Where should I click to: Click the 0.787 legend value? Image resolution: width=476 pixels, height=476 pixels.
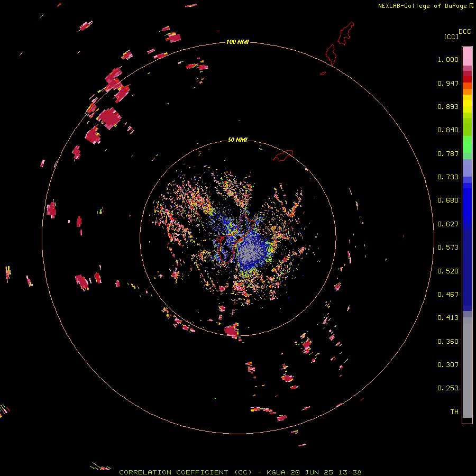(448, 153)
